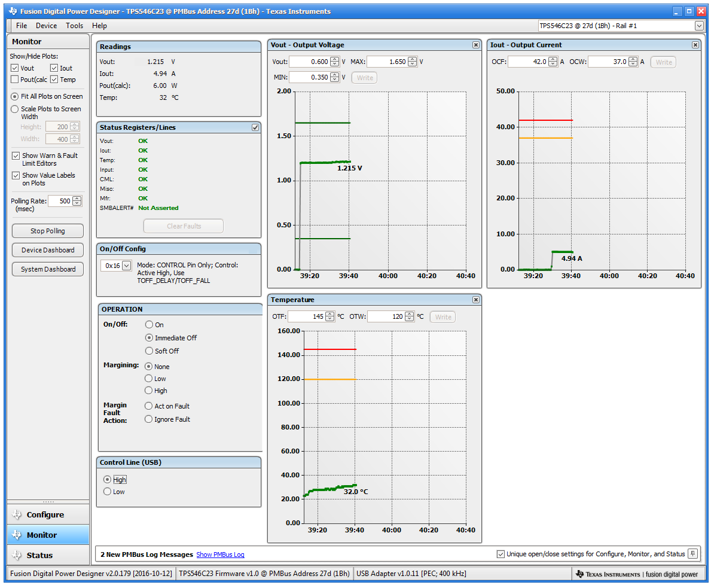The image size is (711, 588).
Task: Open the Tools menu
Action: point(74,25)
